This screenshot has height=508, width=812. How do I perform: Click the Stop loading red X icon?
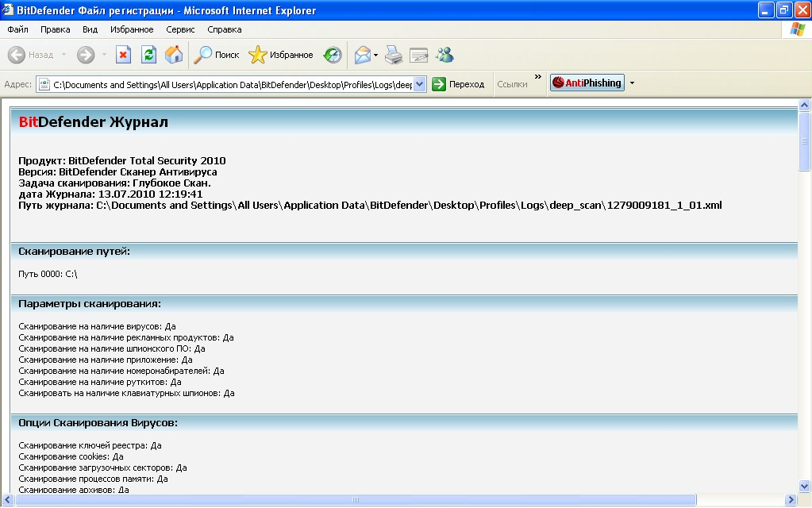[123, 55]
